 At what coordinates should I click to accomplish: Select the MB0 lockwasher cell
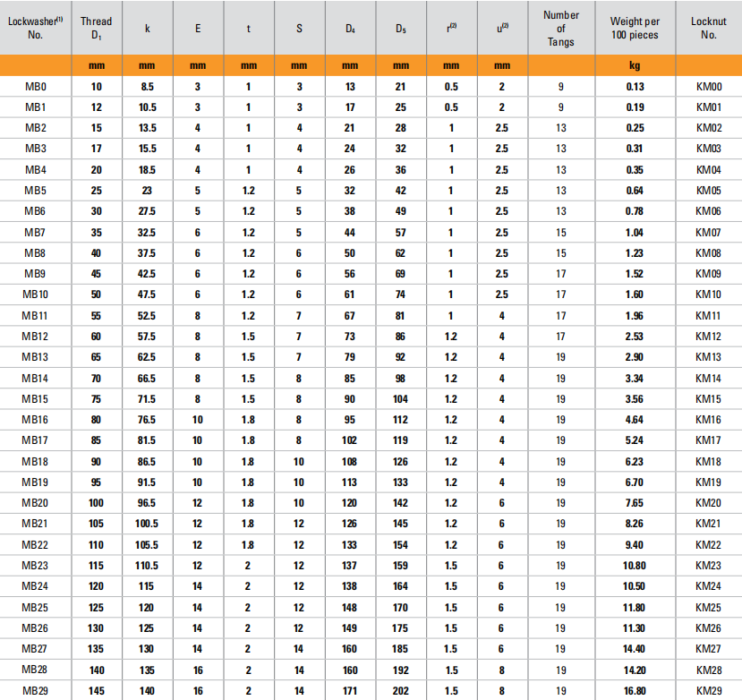[x=36, y=86]
